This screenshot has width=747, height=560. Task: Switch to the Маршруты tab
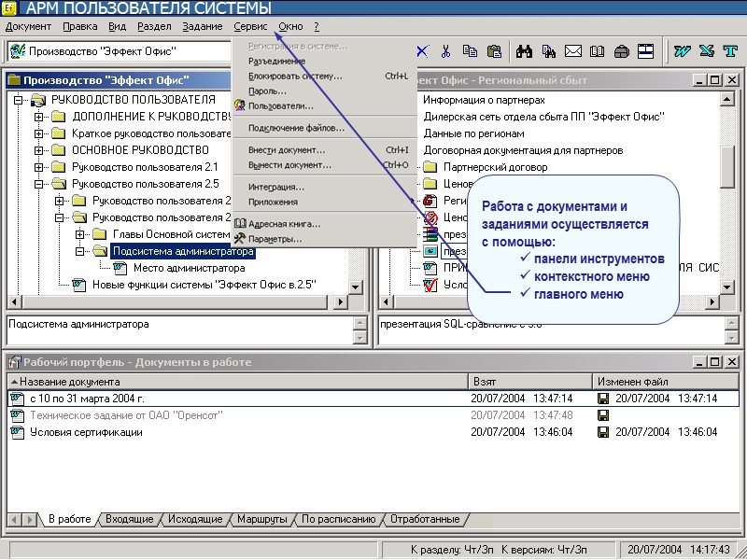pyautogui.click(x=262, y=519)
